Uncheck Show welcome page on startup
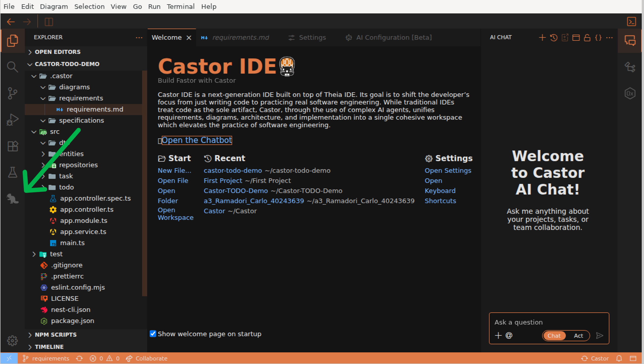The image size is (644, 364). [153, 334]
